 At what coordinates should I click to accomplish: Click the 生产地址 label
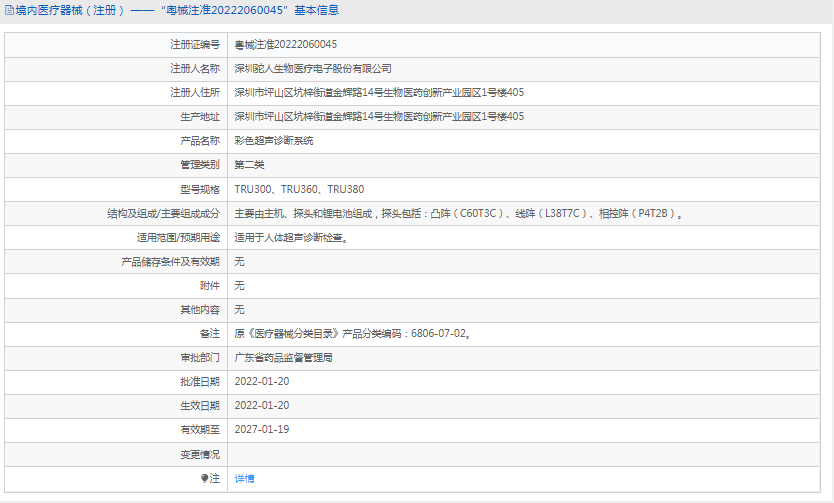tap(200, 116)
